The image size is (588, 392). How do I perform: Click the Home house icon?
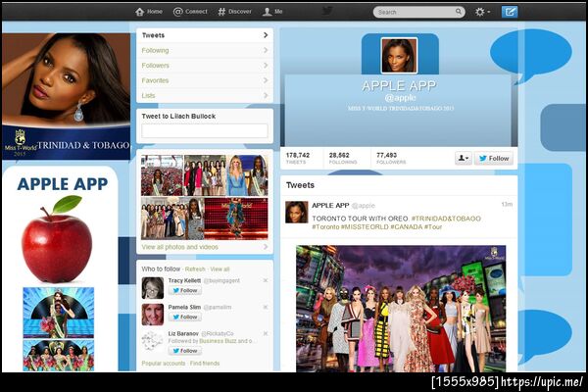pos(139,12)
